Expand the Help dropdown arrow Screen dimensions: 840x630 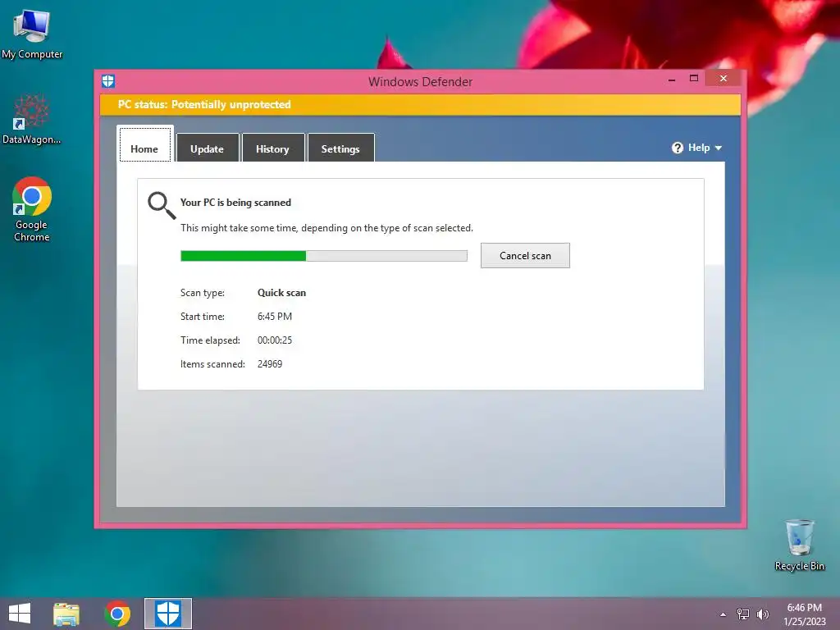pos(719,148)
